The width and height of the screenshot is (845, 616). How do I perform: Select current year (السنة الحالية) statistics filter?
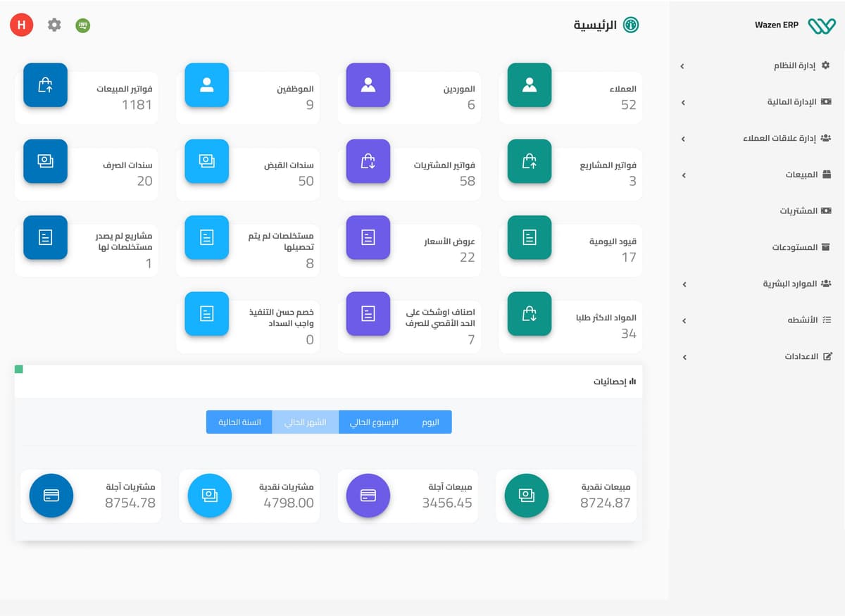click(239, 422)
